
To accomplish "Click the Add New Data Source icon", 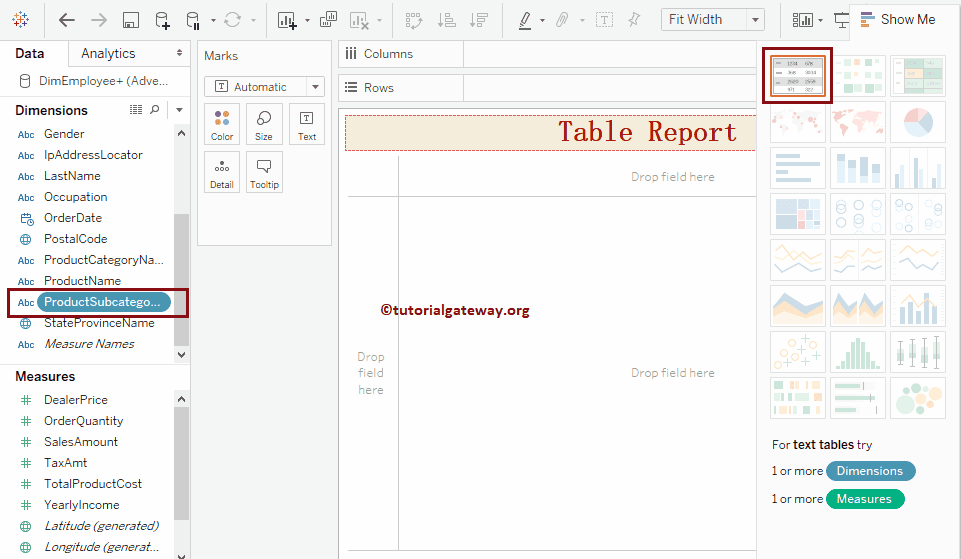I will coord(162,20).
